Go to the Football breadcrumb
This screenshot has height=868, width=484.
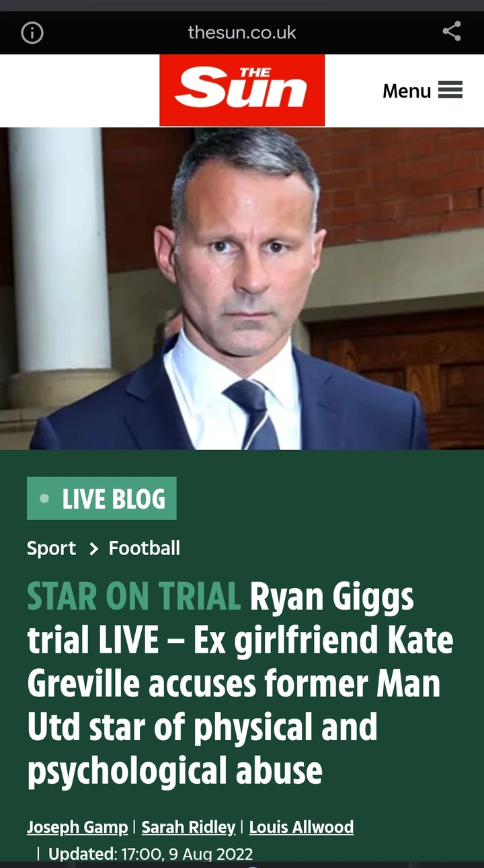pos(145,548)
